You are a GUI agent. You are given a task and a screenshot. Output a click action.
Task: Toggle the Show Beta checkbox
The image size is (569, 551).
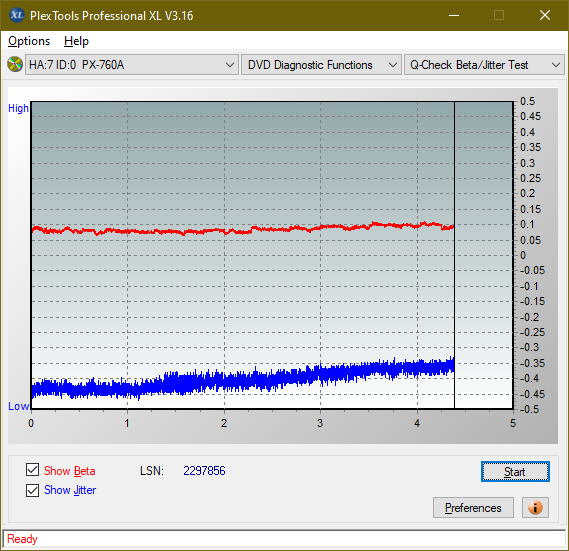(x=32, y=470)
